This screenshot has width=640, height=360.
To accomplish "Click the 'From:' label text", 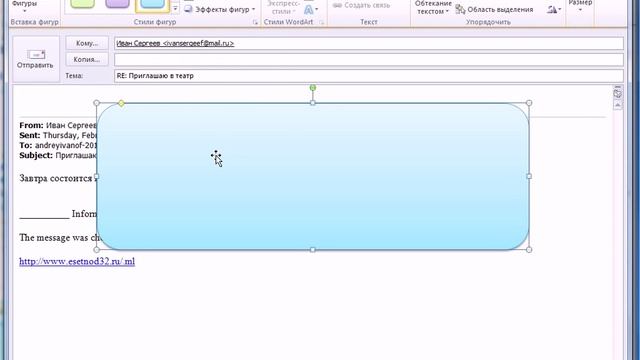I will click(31, 125).
